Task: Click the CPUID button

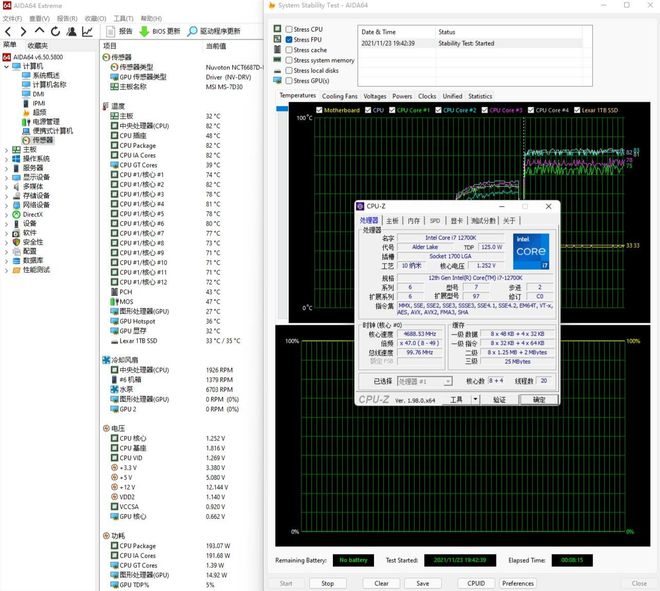Action: [x=476, y=583]
